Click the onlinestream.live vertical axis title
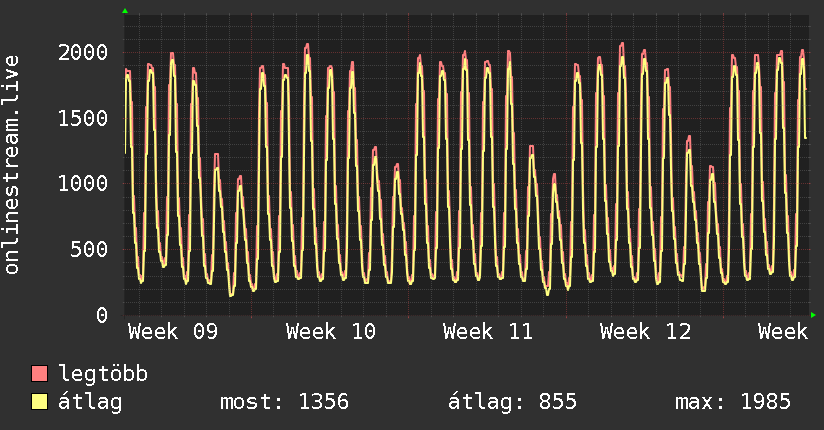 11,165
